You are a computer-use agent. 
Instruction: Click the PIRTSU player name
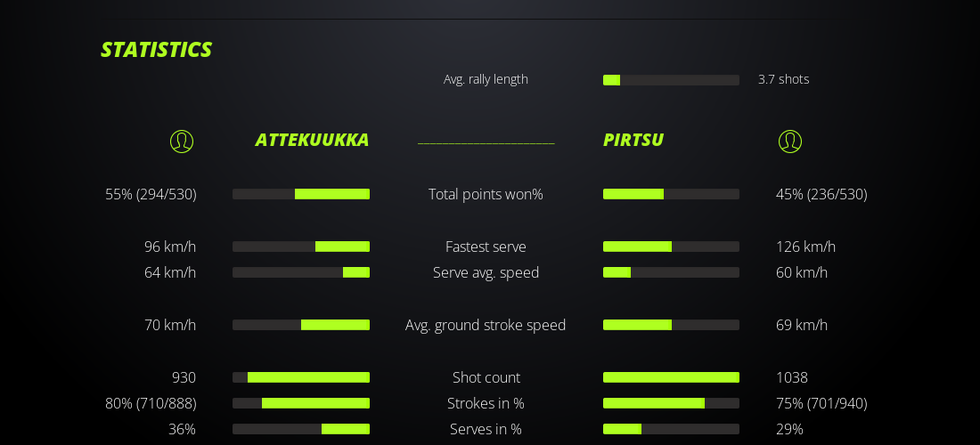pos(633,140)
